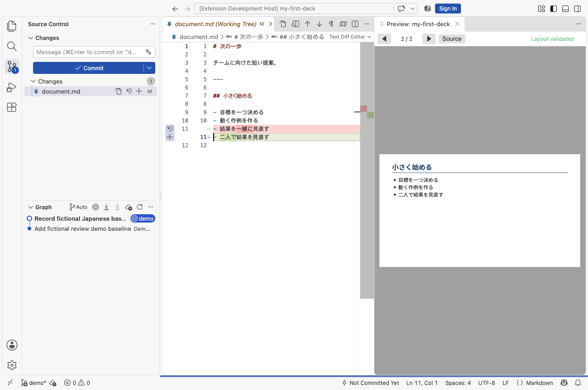Open the Text Diff Editor dropdown
Viewport: 588px width, 390px height.
(350, 37)
